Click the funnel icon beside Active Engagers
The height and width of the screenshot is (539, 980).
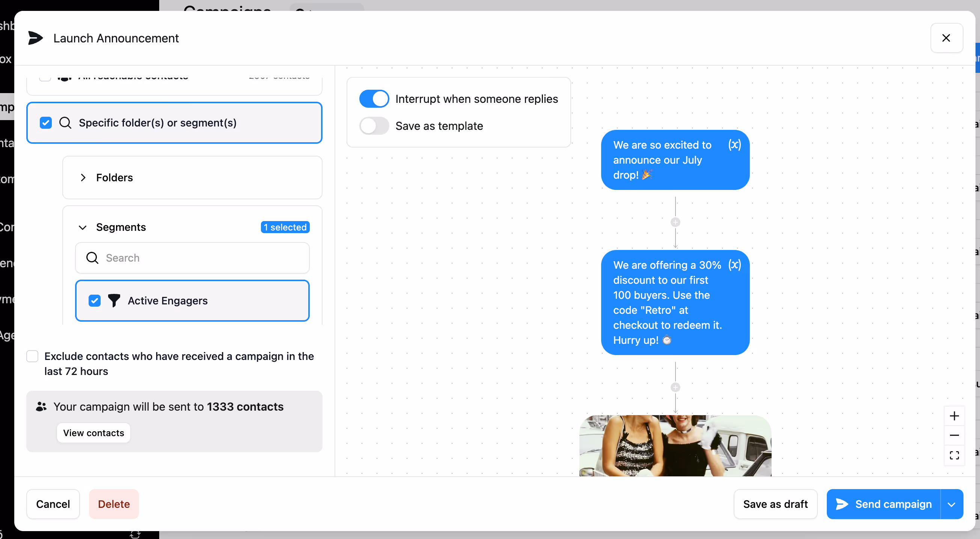[x=114, y=301]
